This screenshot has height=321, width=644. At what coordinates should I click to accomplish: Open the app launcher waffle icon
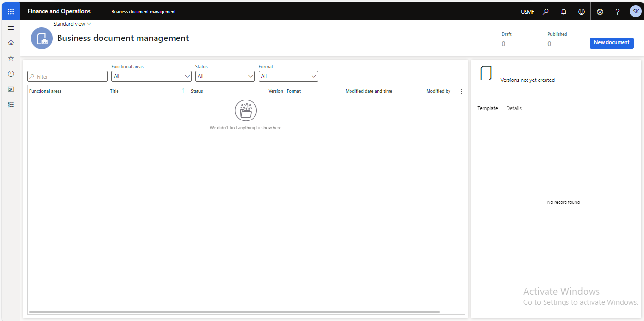tap(11, 11)
